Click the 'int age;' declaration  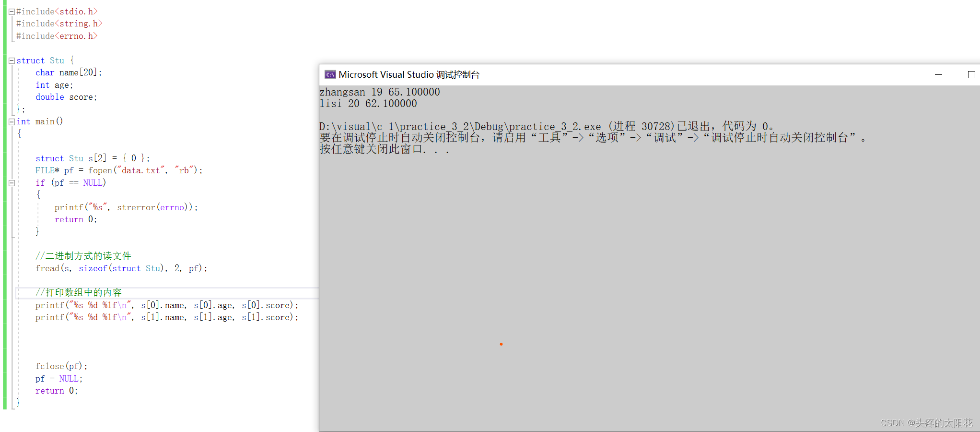(54, 85)
